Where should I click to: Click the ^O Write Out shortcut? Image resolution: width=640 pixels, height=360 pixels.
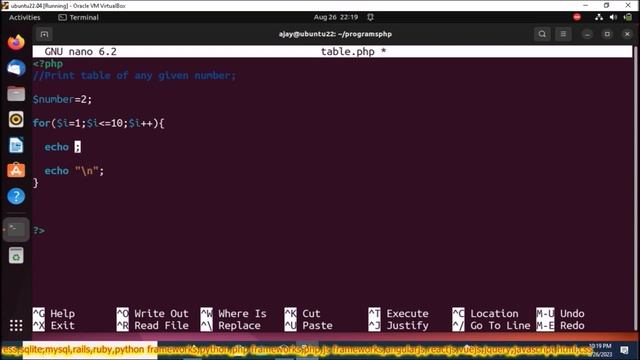click(153, 313)
